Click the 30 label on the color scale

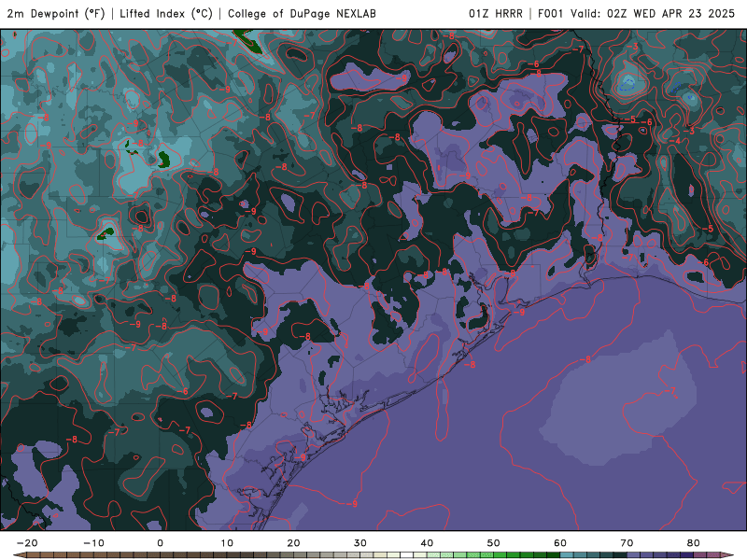(x=360, y=543)
